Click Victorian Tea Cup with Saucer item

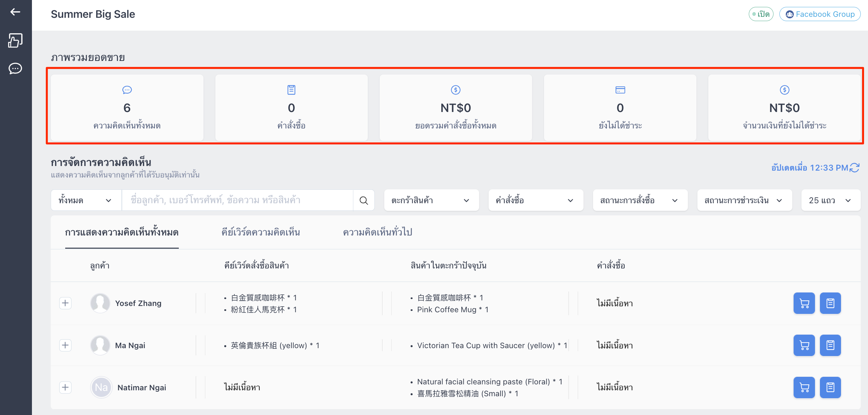pos(492,346)
